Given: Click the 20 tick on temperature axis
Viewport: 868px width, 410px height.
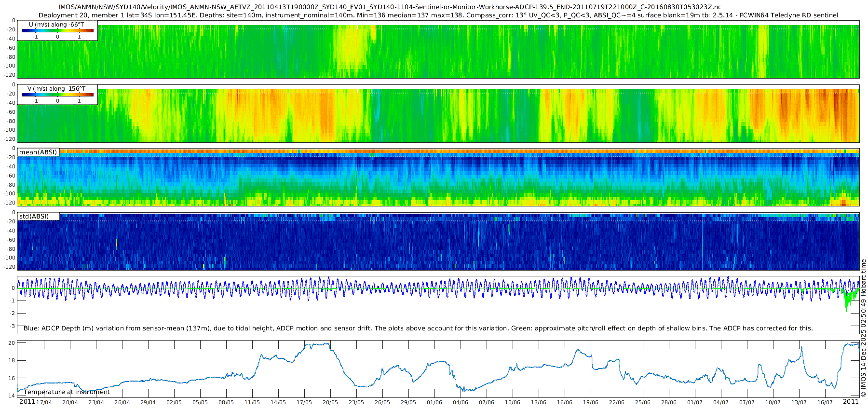Looking at the screenshot, I should point(12,343).
